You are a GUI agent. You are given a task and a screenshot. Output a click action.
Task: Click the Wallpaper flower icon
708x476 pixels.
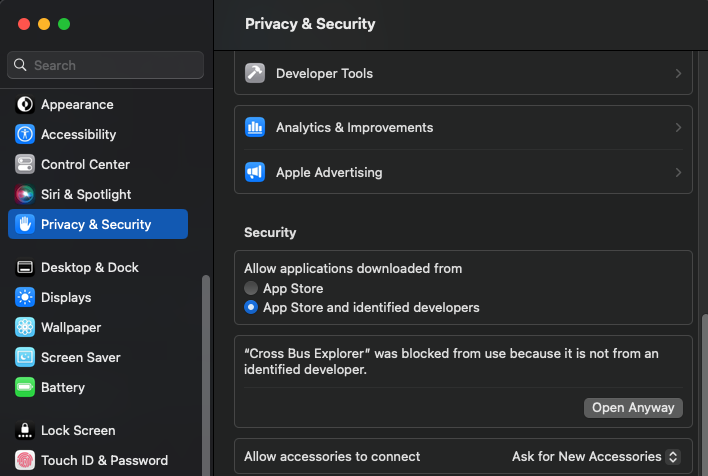coord(25,327)
